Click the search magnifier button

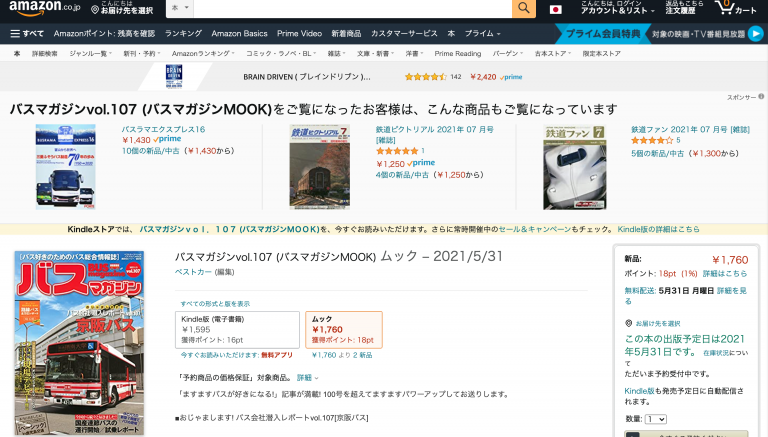coord(524,8)
